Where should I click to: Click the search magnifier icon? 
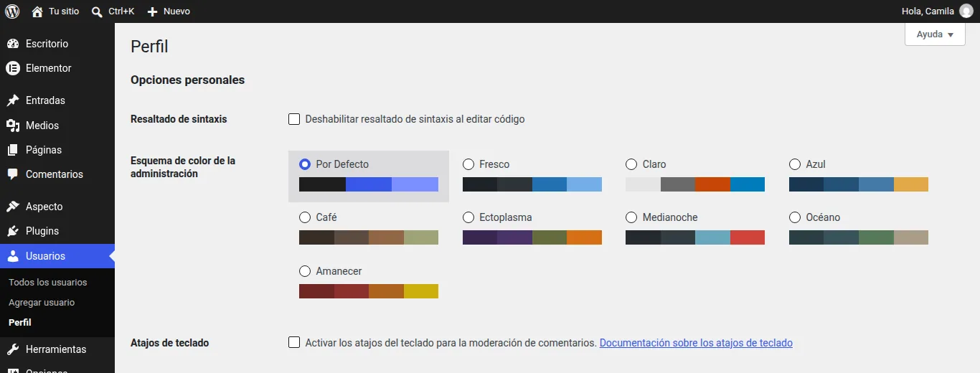point(98,11)
